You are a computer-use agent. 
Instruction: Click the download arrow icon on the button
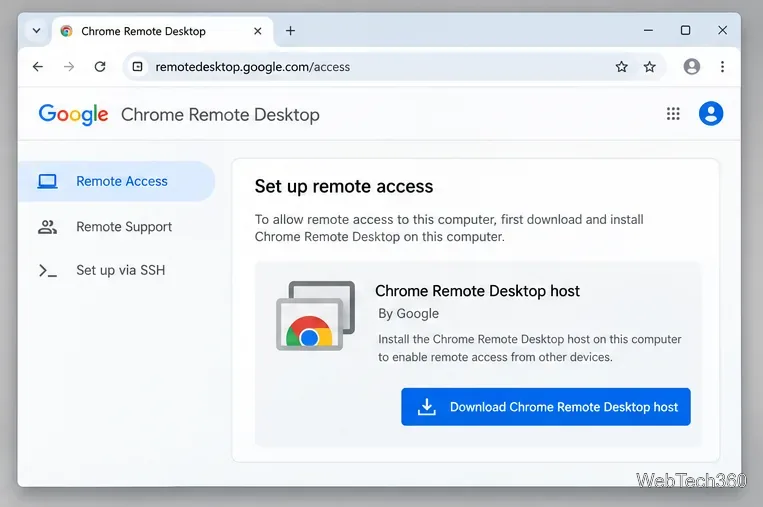pyautogui.click(x=427, y=407)
